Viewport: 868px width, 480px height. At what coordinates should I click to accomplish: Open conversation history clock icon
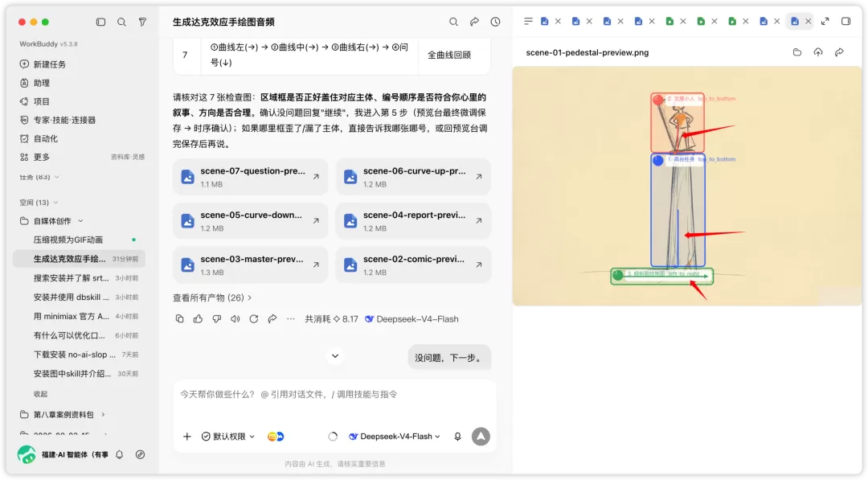[x=495, y=22]
